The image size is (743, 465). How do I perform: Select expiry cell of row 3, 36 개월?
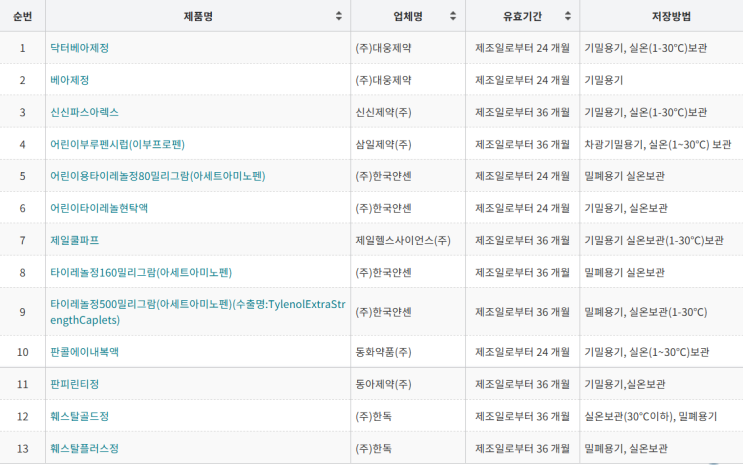522,112
